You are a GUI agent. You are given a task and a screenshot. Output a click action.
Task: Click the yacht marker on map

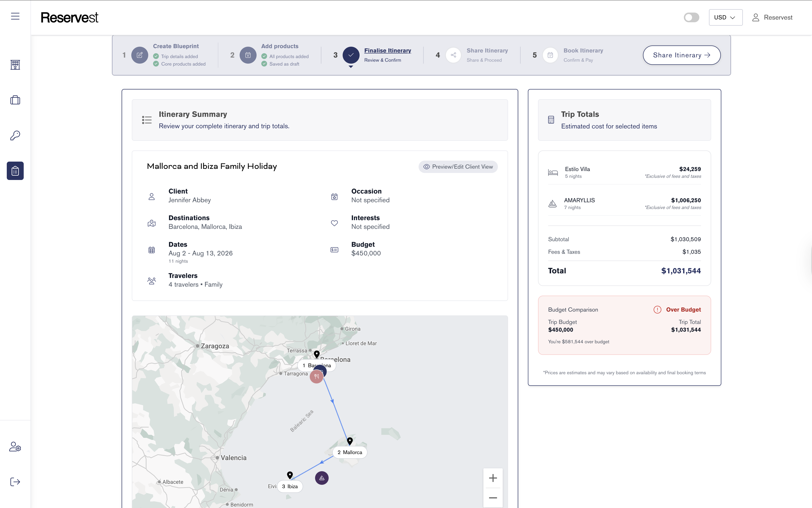[321, 478]
